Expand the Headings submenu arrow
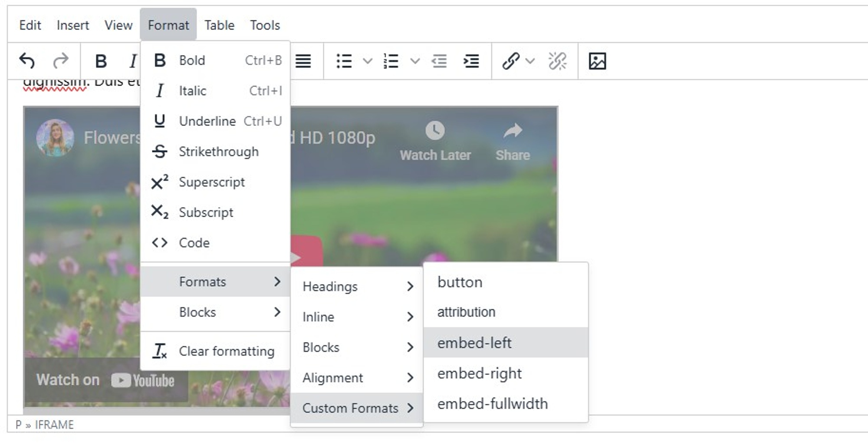 [410, 287]
